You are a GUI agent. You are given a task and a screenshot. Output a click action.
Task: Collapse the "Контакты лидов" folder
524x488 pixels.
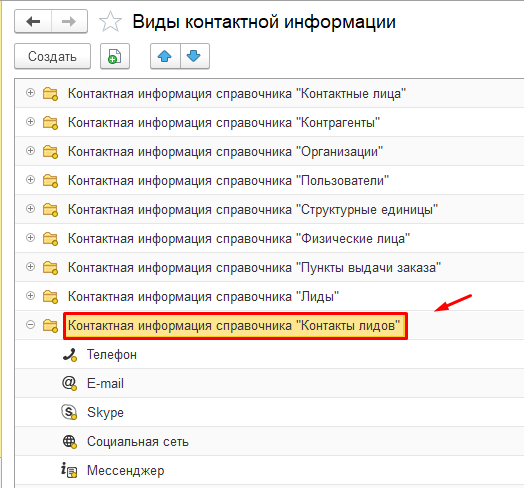point(30,325)
